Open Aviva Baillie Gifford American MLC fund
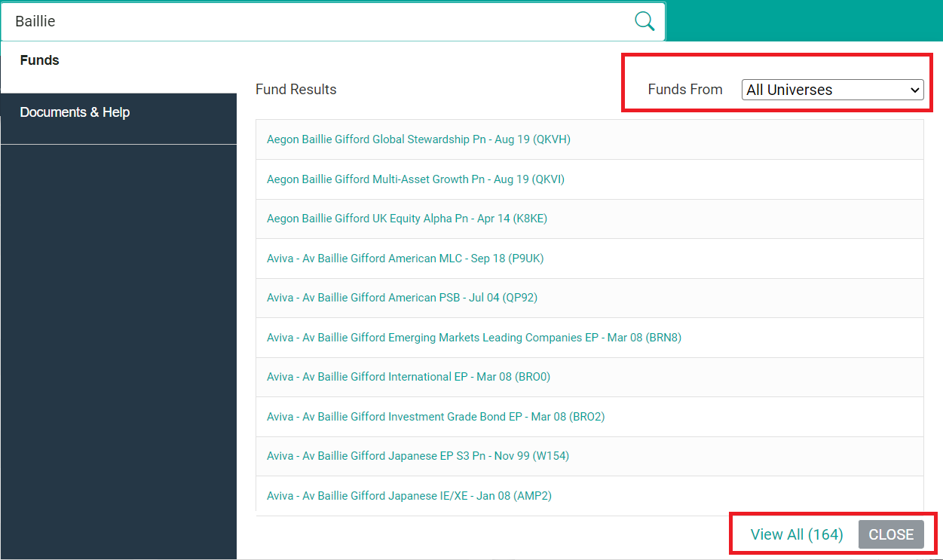 (405, 259)
